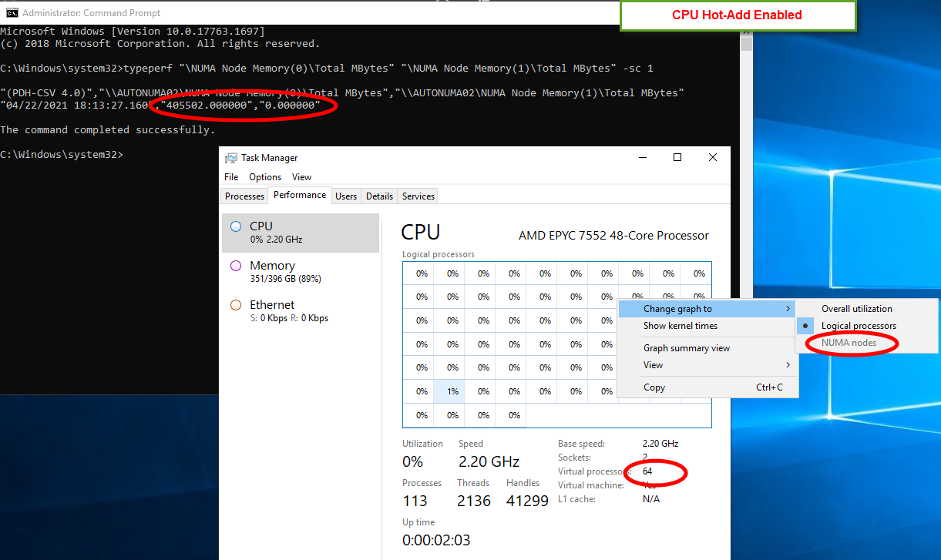Click the Command Prompt title bar icon
Image resolution: width=941 pixels, height=560 pixels.
[12, 12]
